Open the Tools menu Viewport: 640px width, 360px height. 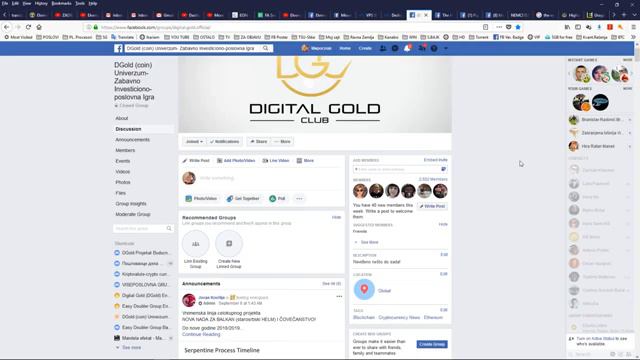coord(80,3)
